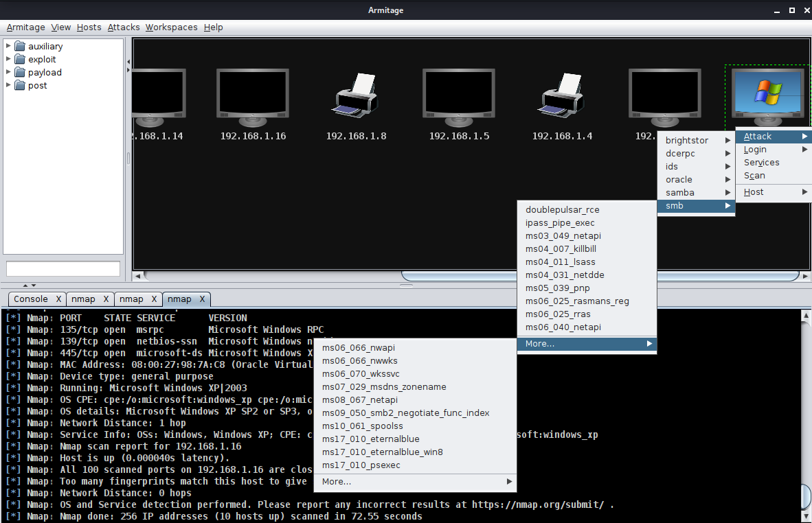Open the brightstor attack submenu
This screenshot has width=812, height=523.
(696, 140)
